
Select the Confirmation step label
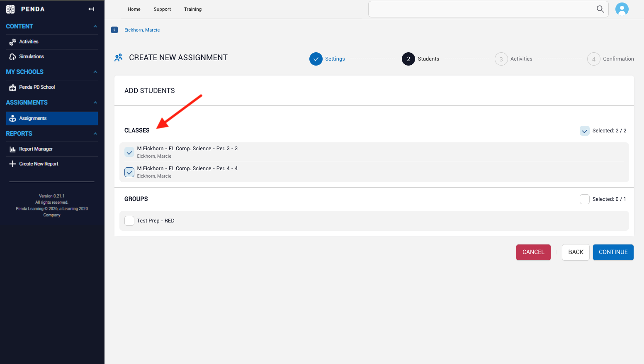point(618,59)
